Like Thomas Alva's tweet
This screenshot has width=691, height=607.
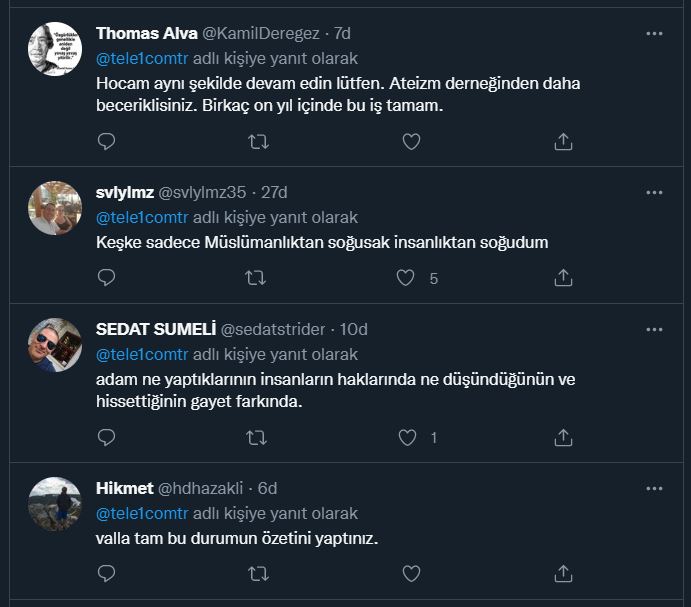[x=410, y=142]
